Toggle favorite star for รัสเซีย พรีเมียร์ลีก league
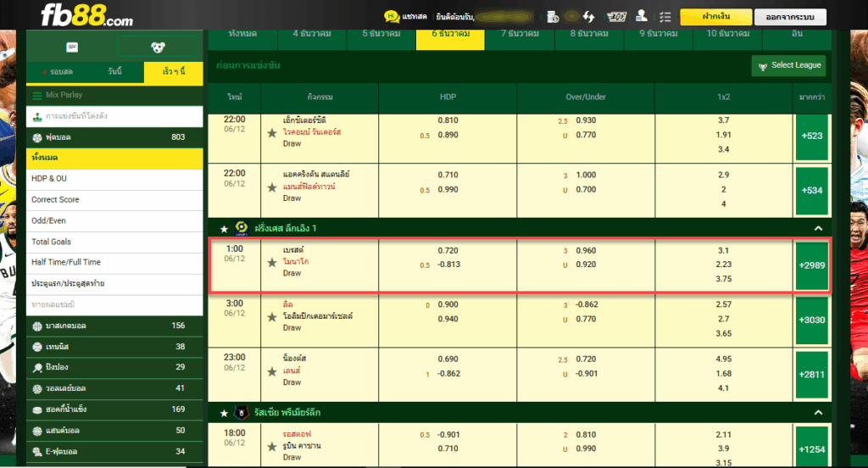Screen dimensions: 868x468 coord(224,413)
